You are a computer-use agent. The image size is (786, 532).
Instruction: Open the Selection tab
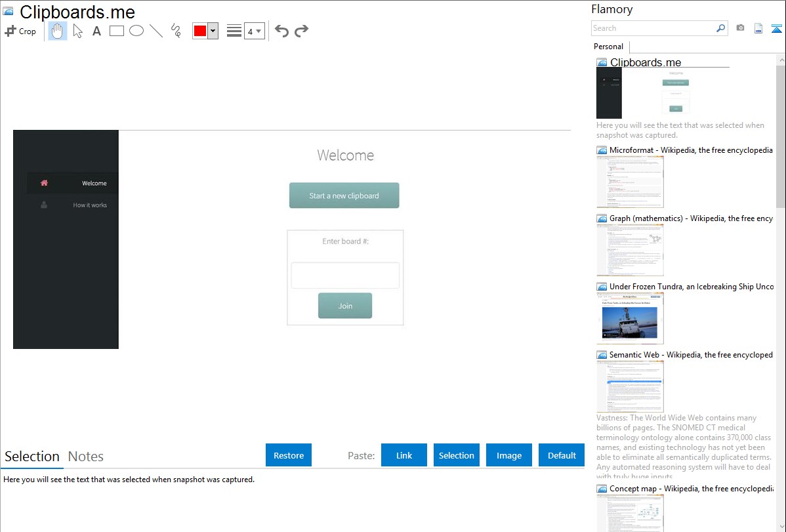point(32,457)
